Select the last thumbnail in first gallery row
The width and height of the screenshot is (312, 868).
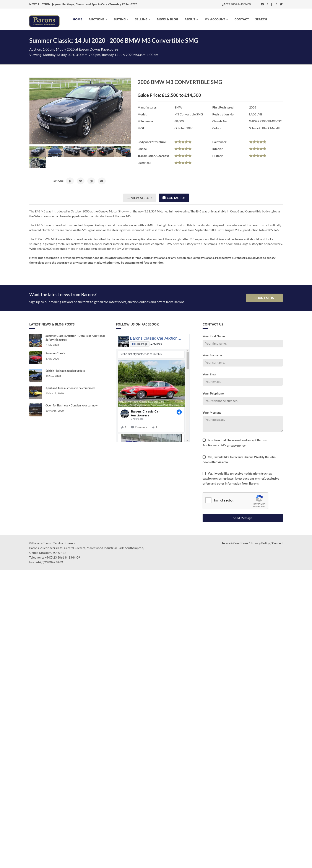[122, 151]
